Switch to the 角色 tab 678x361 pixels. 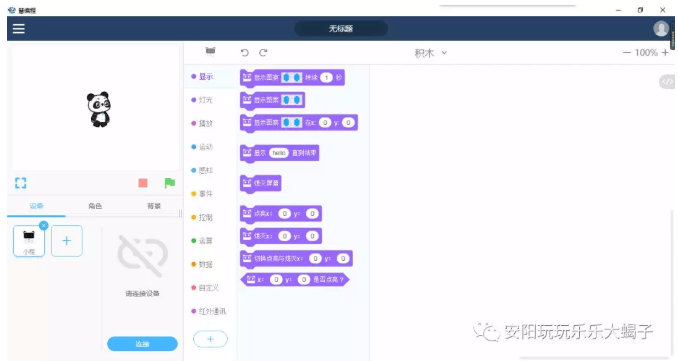click(x=95, y=206)
